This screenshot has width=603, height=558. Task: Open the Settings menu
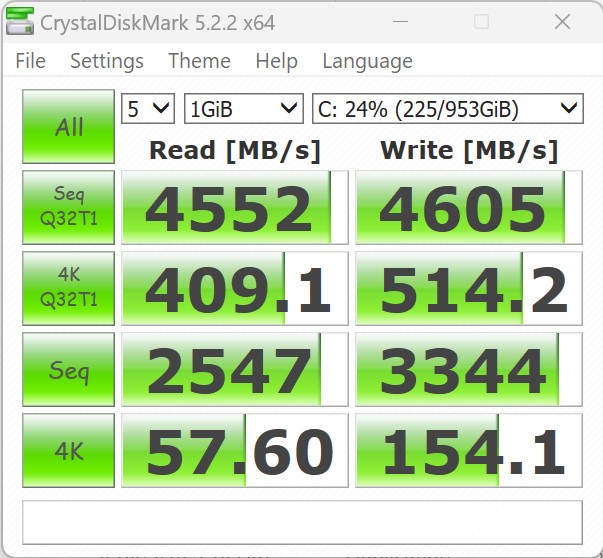[107, 61]
